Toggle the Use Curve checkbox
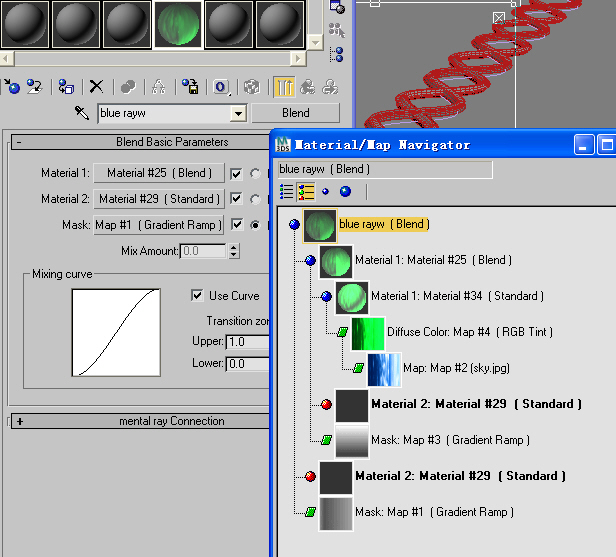Screen dimensions: 616x557 click(x=197, y=295)
